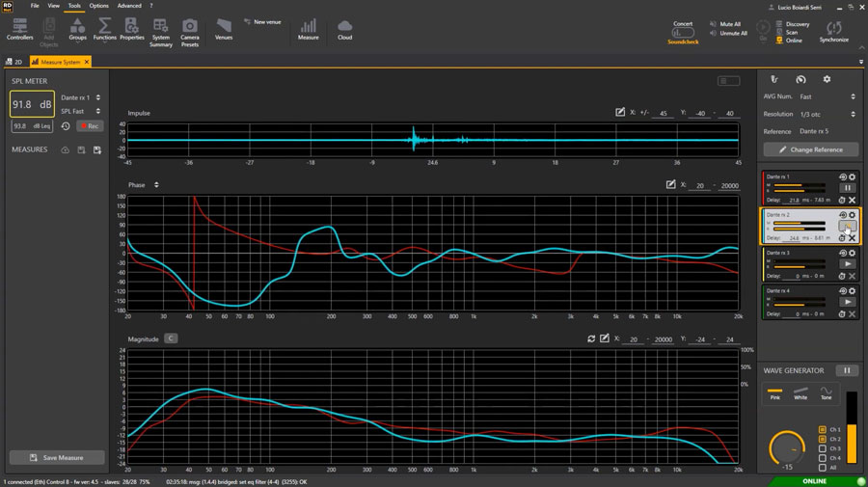Toggle the Discovery option
The height and width of the screenshot is (487, 868).
(x=793, y=24)
